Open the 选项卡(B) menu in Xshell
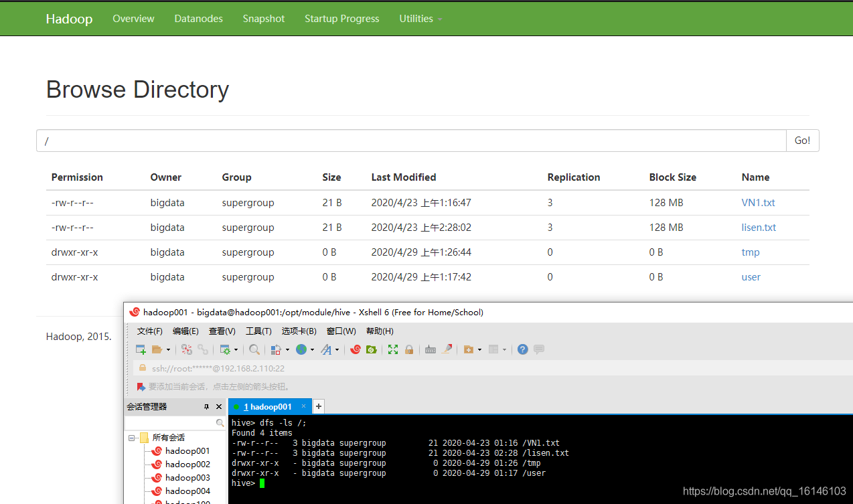 (x=299, y=331)
